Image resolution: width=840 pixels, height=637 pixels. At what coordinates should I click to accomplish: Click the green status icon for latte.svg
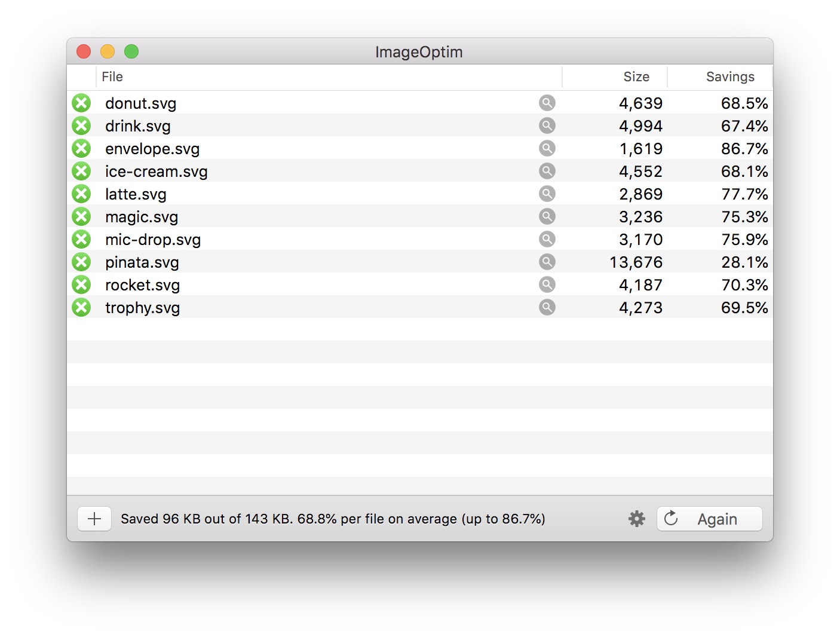tap(81, 194)
